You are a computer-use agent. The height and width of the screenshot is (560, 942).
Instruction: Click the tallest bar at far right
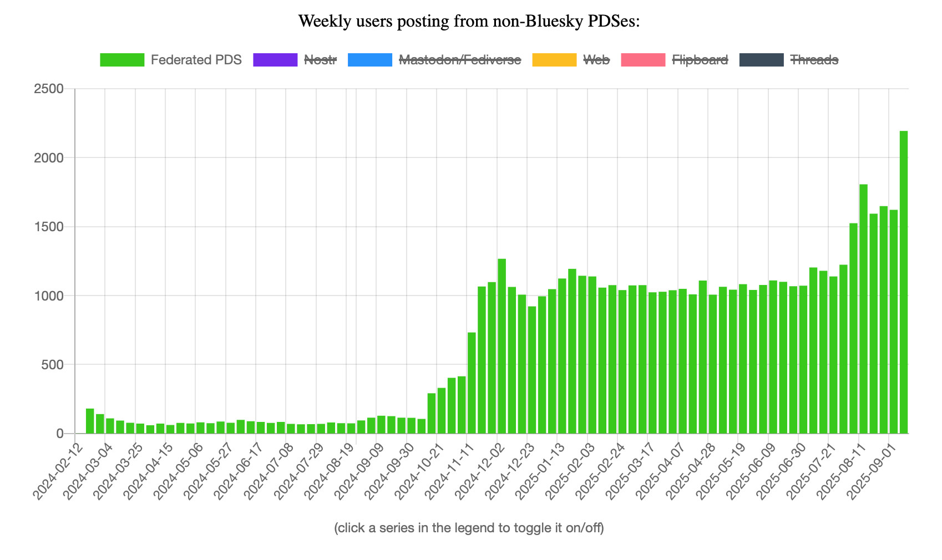tap(904, 282)
